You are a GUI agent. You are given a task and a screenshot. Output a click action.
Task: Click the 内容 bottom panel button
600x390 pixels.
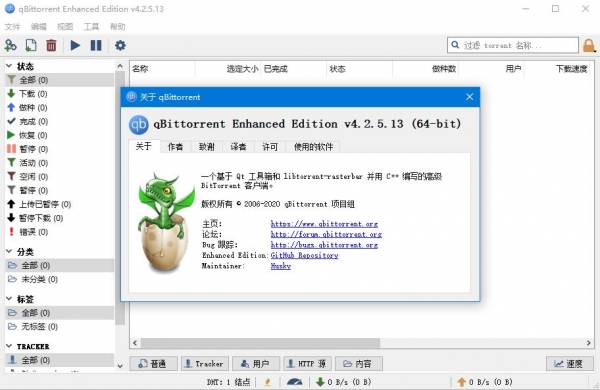pyautogui.click(x=359, y=364)
